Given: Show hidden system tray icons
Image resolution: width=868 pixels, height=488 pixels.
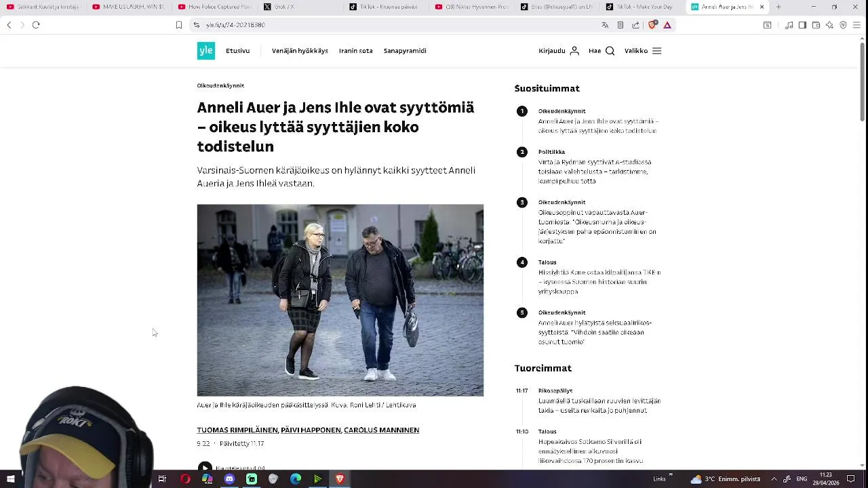Looking at the screenshot, I should coord(774,479).
